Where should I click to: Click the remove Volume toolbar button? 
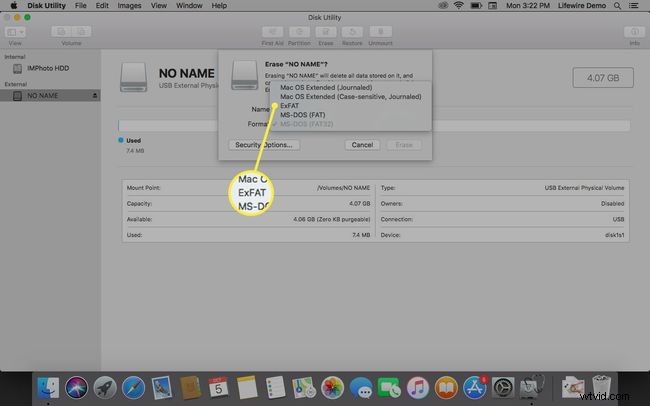(81, 32)
